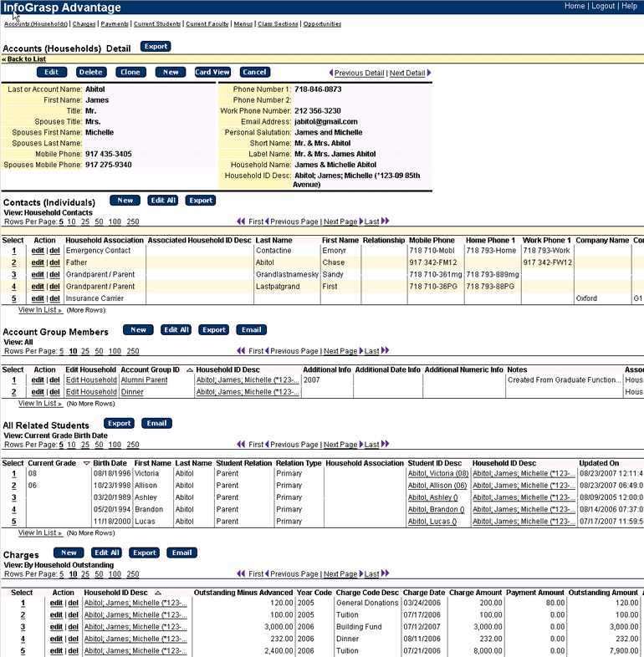Set Charges rows per page to 250
The width and height of the screenshot is (644, 657).
[x=133, y=574]
